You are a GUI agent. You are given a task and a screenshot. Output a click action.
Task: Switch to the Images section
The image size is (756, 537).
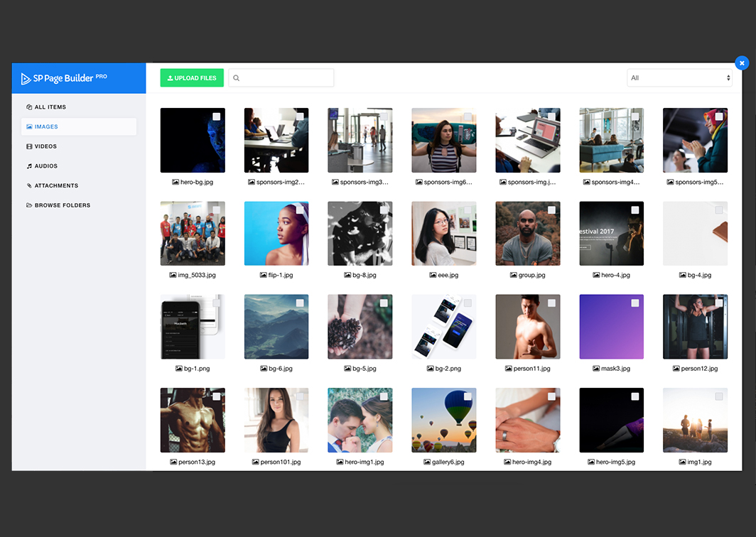(x=46, y=127)
